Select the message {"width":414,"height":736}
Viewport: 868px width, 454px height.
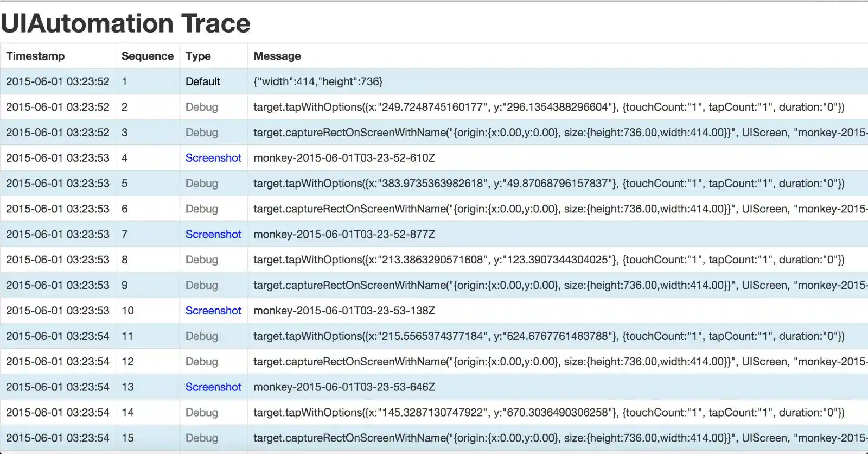coord(318,81)
